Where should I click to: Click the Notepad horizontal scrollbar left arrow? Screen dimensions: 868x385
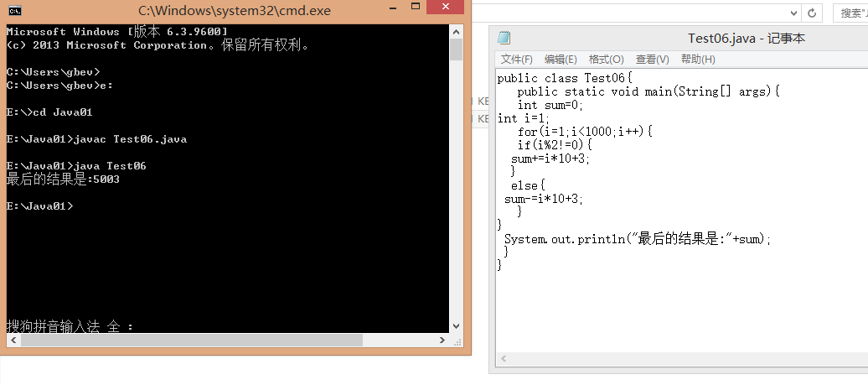click(x=504, y=359)
